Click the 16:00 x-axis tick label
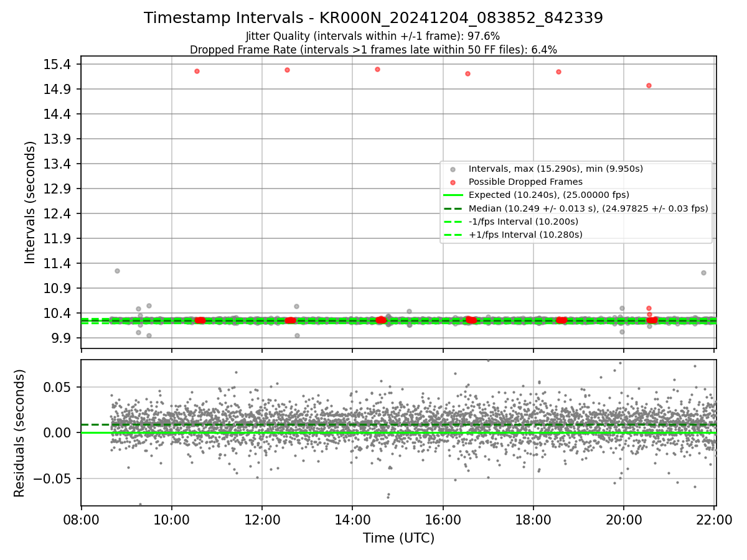Viewport: 747px width, 560px height. point(443,520)
